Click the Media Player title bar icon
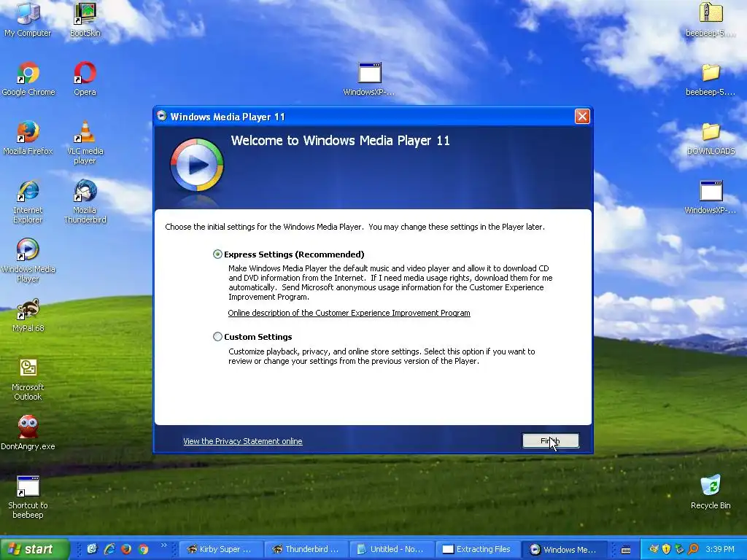The height and width of the screenshot is (560, 747). pyautogui.click(x=162, y=116)
